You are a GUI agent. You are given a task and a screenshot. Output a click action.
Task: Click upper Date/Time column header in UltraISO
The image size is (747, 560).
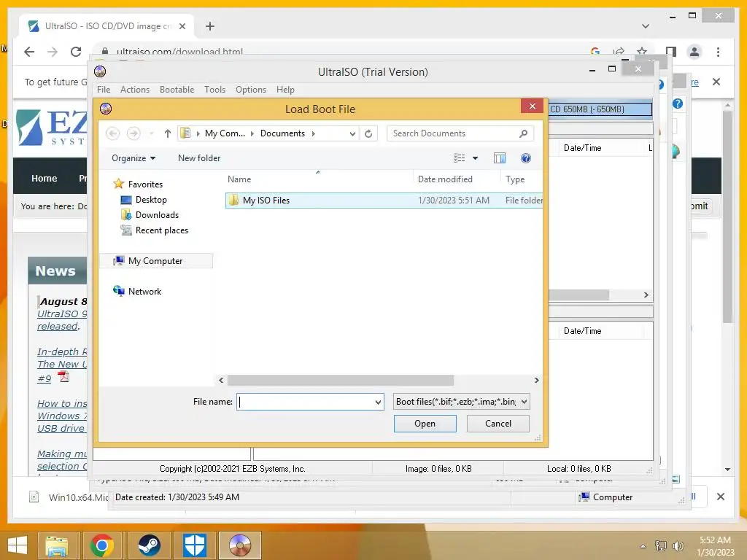(582, 148)
